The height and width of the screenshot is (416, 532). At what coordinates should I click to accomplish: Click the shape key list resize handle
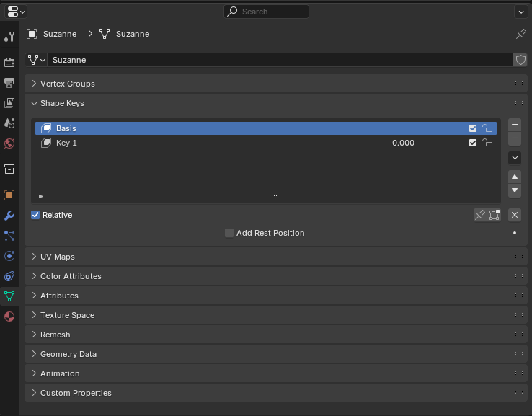[273, 197]
